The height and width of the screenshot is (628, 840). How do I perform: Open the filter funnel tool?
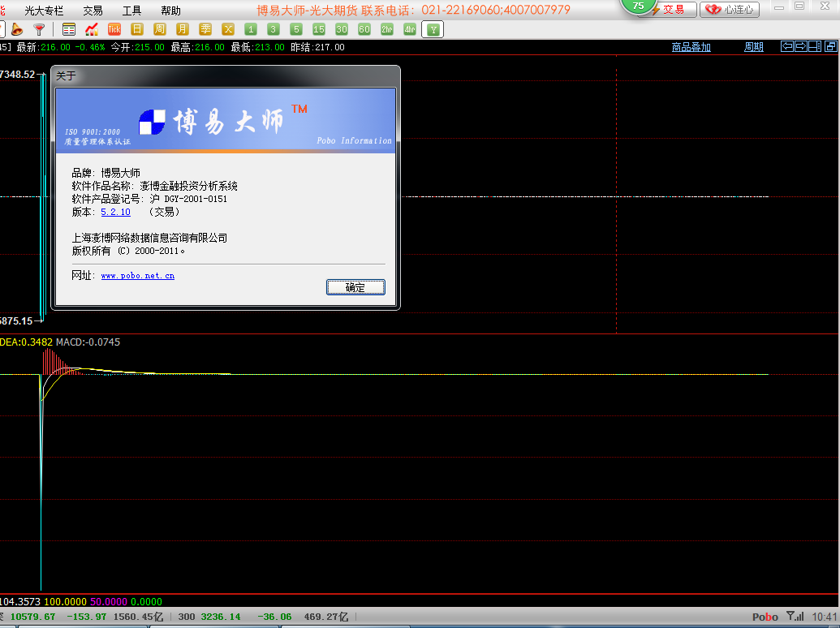[x=38, y=29]
